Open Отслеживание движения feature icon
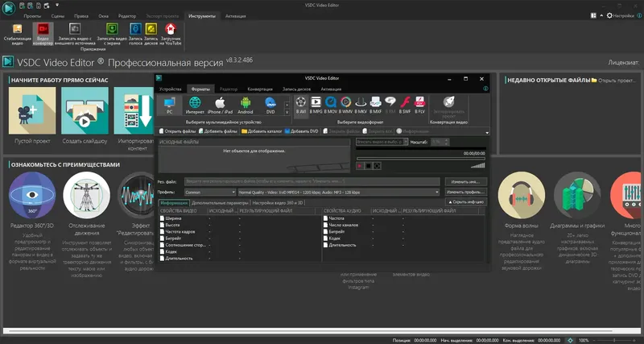644x344 pixels. pyautogui.click(x=87, y=195)
